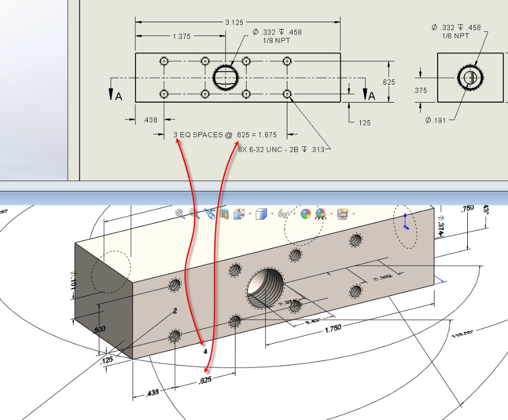This screenshot has height=420, width=508.
Task: Click the large center bore circle in the drawing view
Action: [x=226, y=77]
